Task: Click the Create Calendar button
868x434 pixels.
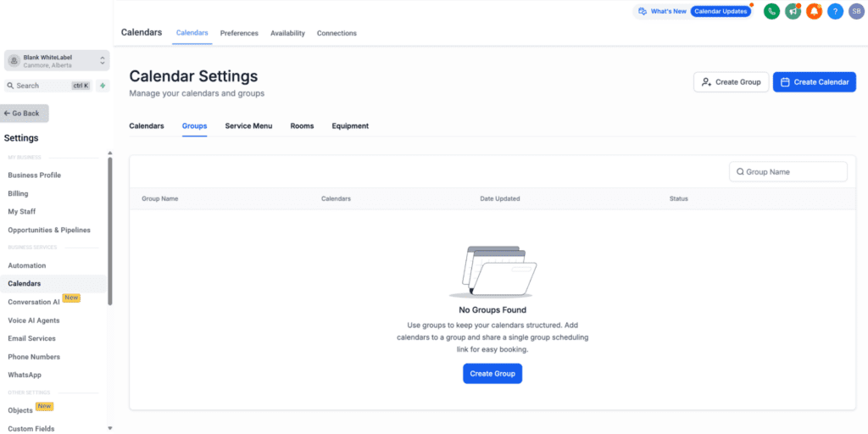Action: (x=815, y=82)
